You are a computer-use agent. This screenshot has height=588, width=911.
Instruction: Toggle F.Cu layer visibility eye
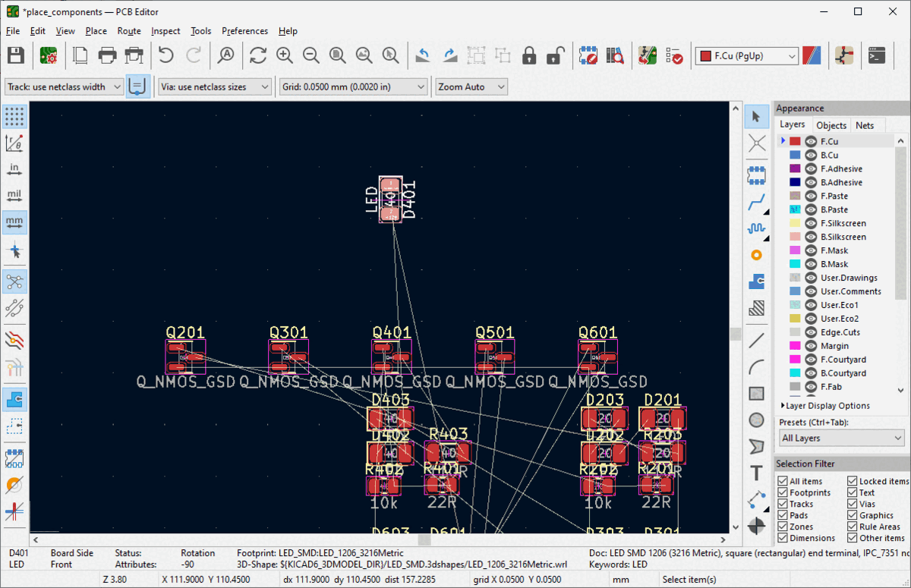pyautogui.click(x=811, y=141)
